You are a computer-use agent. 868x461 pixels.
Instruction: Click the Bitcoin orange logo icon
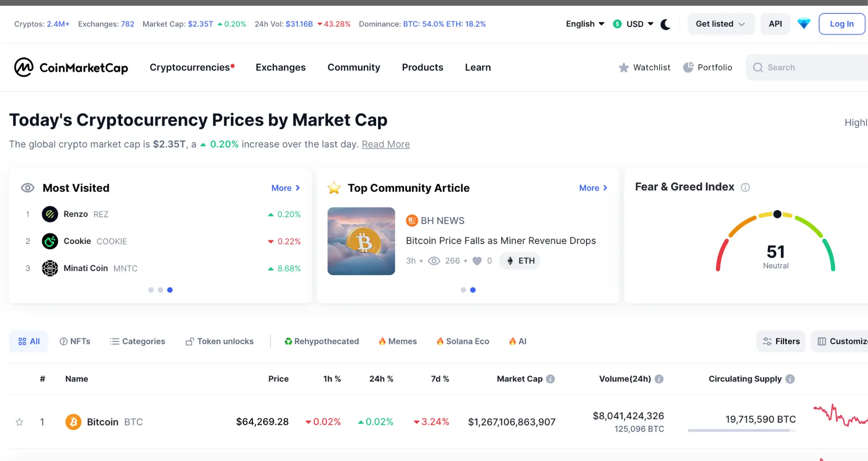pos(73,422)
